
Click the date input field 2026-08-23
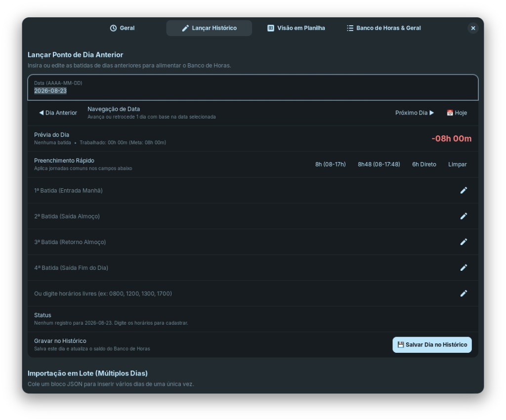click(253, 87)
